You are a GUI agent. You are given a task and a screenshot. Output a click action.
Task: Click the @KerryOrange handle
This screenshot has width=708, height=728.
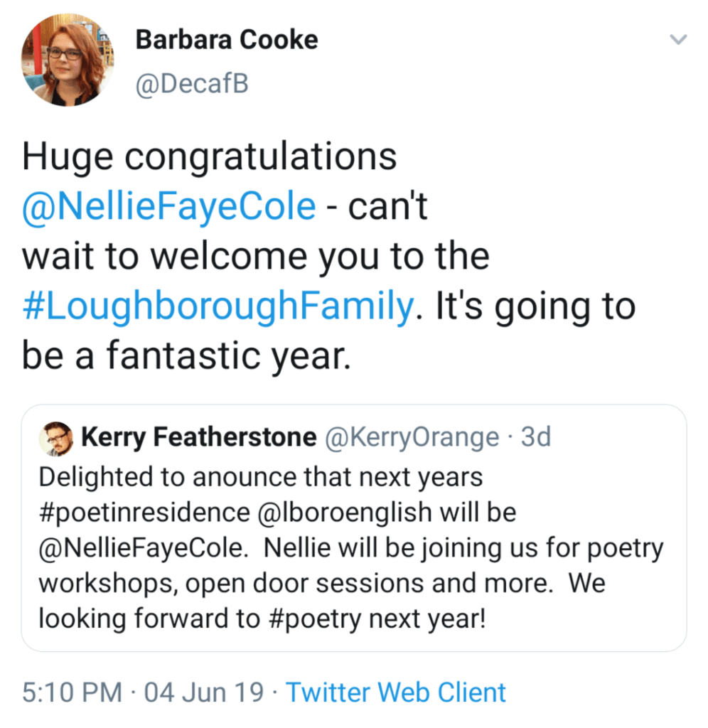(412, 437)
